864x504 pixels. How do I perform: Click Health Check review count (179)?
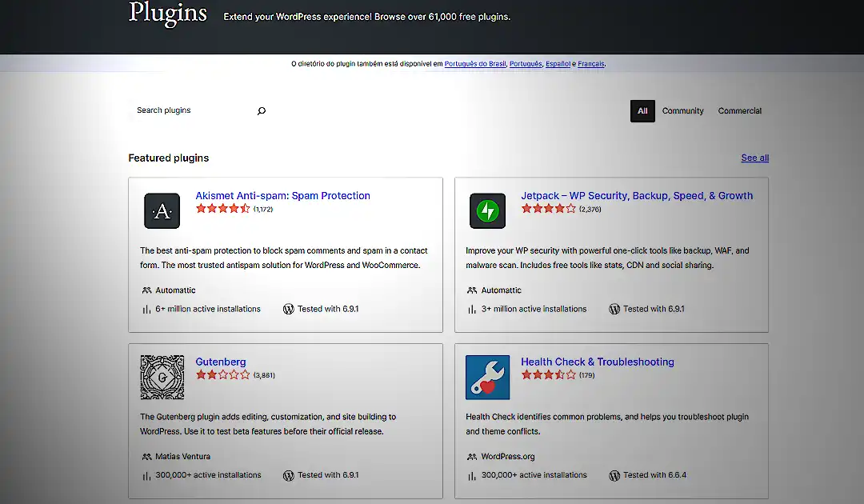[x=587, y=375]
